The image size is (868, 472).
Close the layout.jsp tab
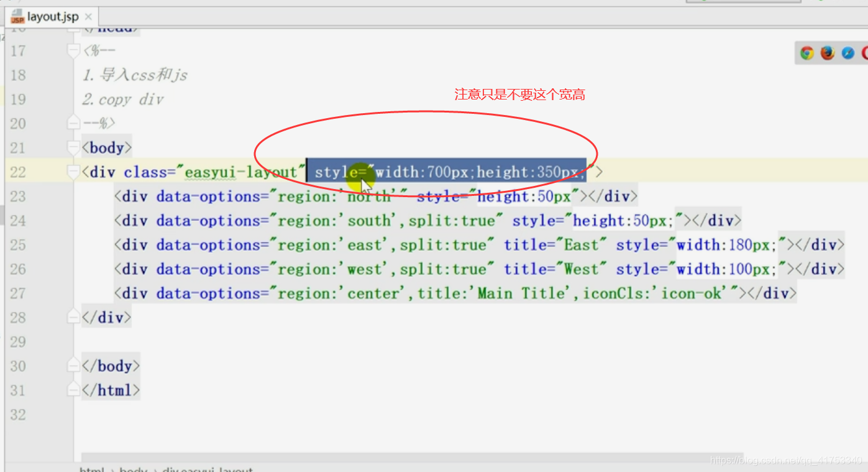coord(88,17)
